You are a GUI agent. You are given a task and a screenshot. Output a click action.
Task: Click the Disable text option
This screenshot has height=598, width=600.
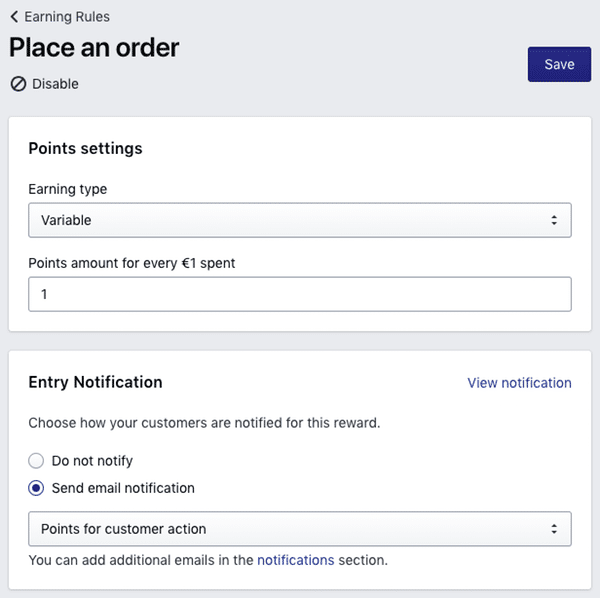point(55,84)
